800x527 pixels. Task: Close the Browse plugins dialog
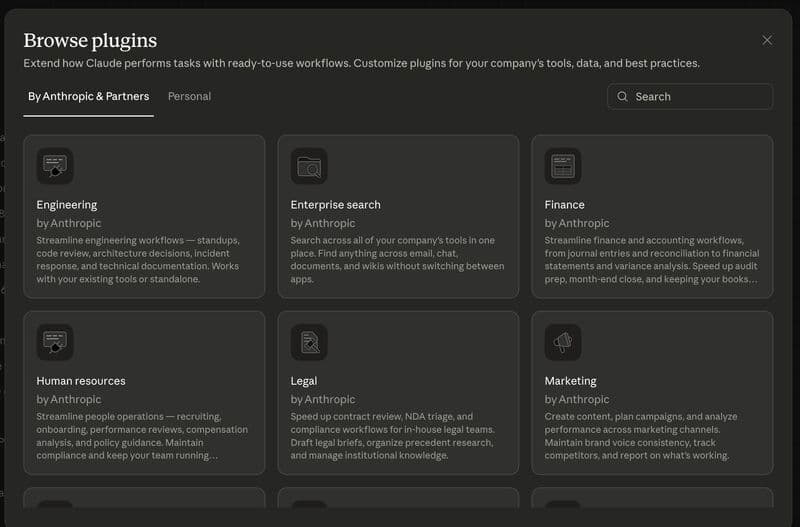click(767, 40)
